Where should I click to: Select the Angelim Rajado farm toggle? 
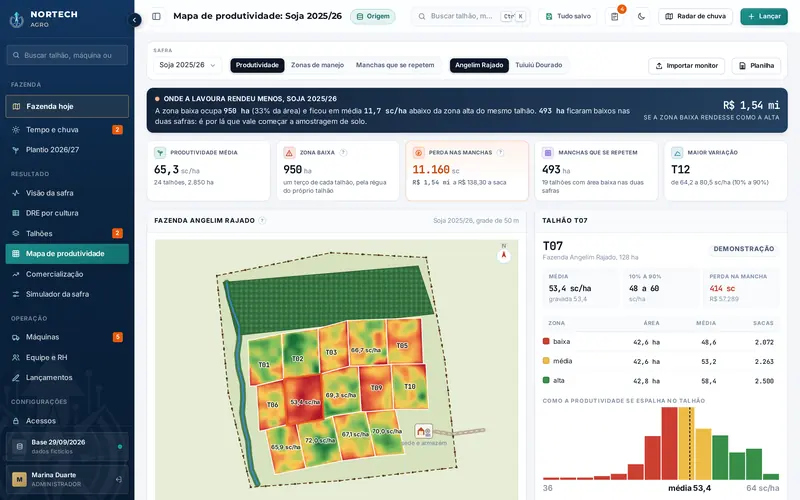point(479,65)
